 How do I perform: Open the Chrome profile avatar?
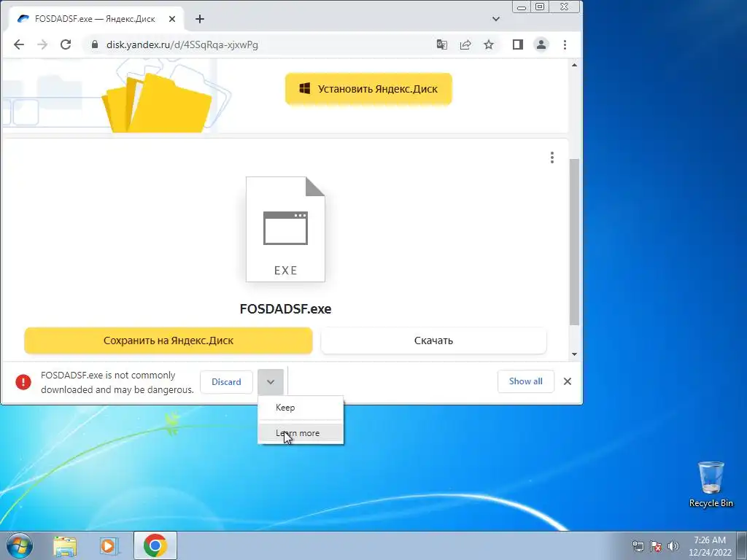coord(541,44)
